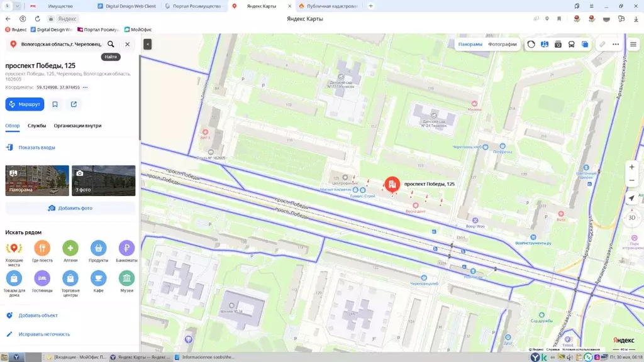Switch to Портал Росимущества tab
This screenshot has height=362, width=644.
(x=193, y=6)
